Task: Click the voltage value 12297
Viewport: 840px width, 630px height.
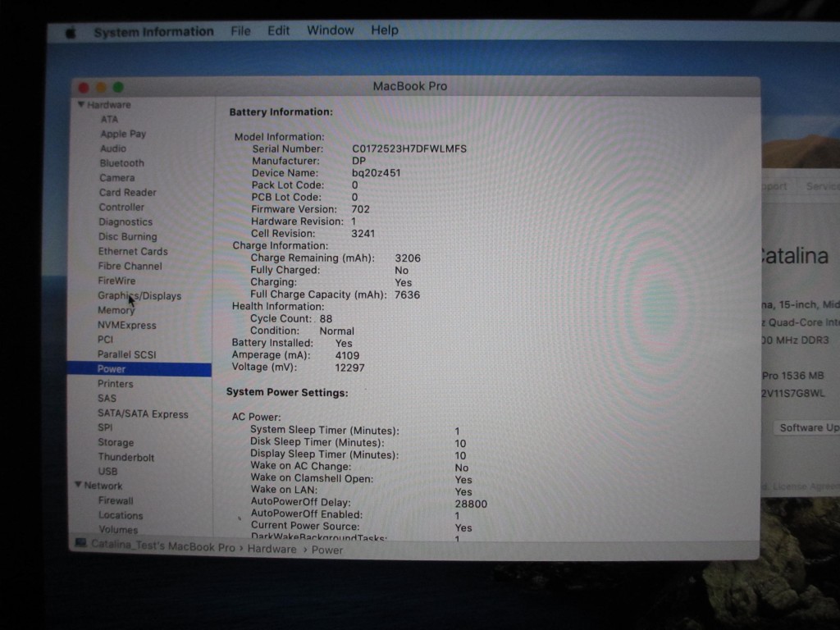Action: (x=349, y=367)
